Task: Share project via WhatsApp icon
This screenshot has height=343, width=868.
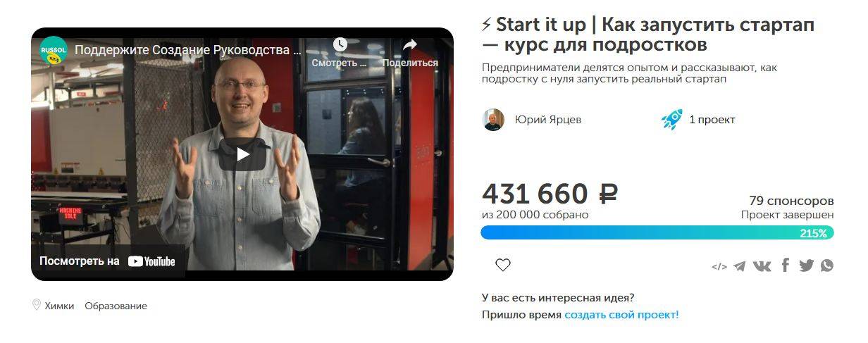Action: (x=826, y=266)
